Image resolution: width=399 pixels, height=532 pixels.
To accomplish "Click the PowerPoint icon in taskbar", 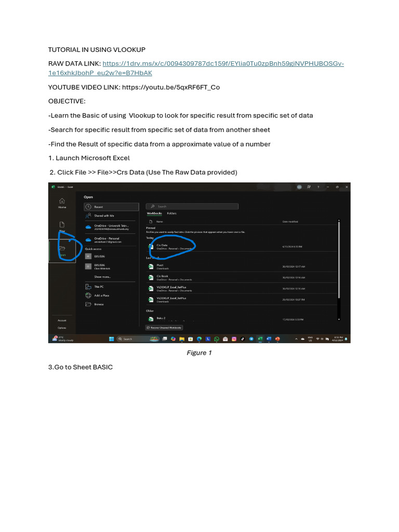I will coord(277,339).
